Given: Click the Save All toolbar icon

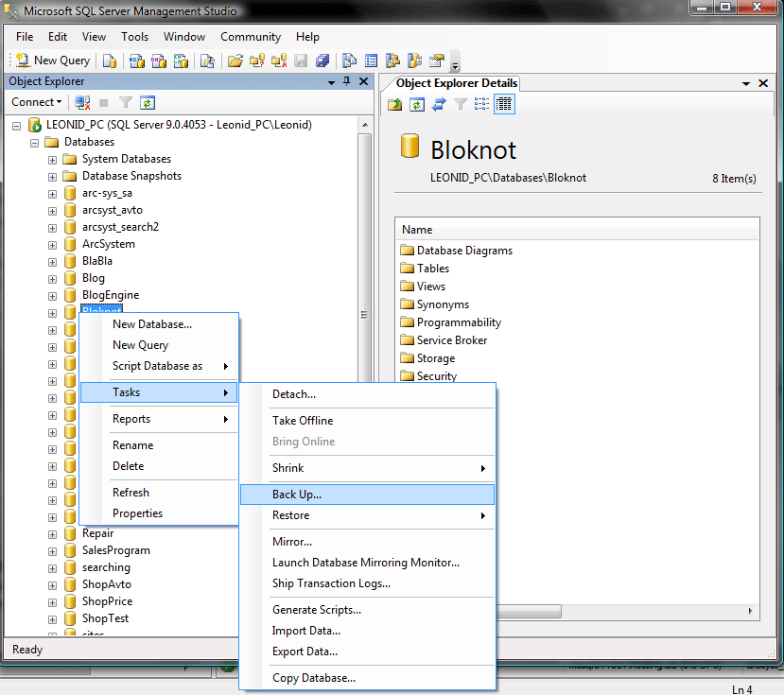Looking at the screenshot, I should [x=322, y=61].
